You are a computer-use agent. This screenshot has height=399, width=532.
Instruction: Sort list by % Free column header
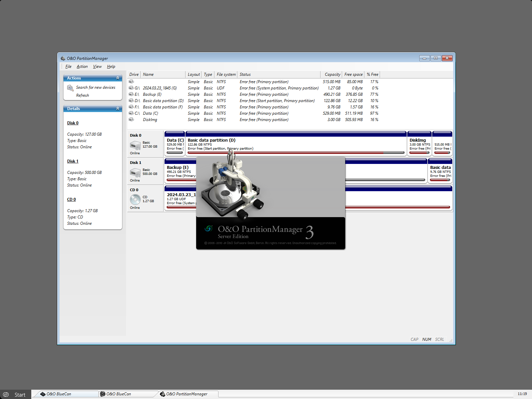(372, 74)
